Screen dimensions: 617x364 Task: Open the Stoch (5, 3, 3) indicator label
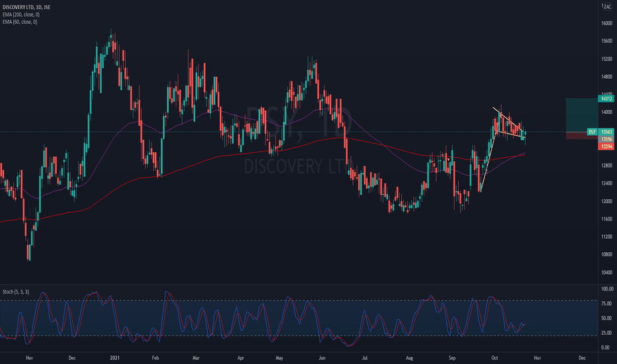[x=16, y=292]
